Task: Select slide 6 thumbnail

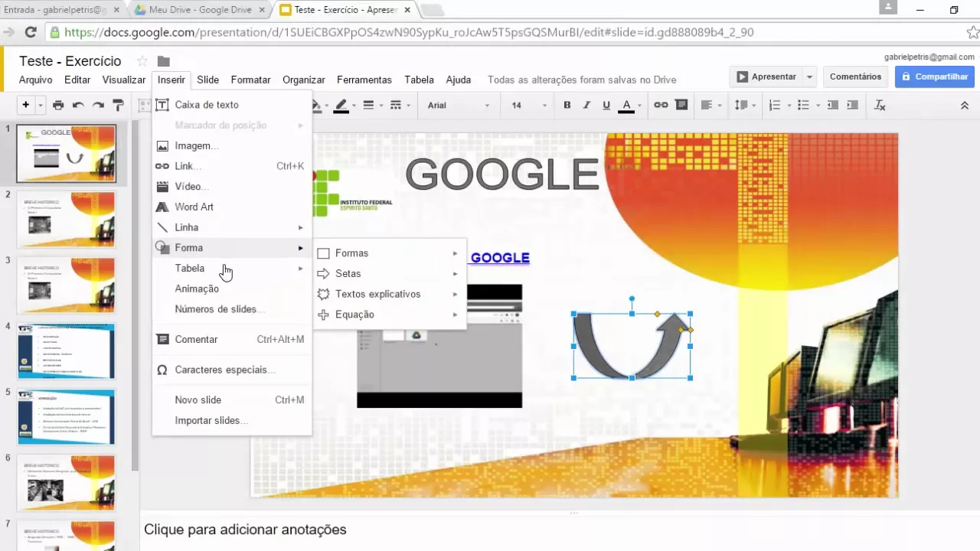Action: click(x=67, y=483)
